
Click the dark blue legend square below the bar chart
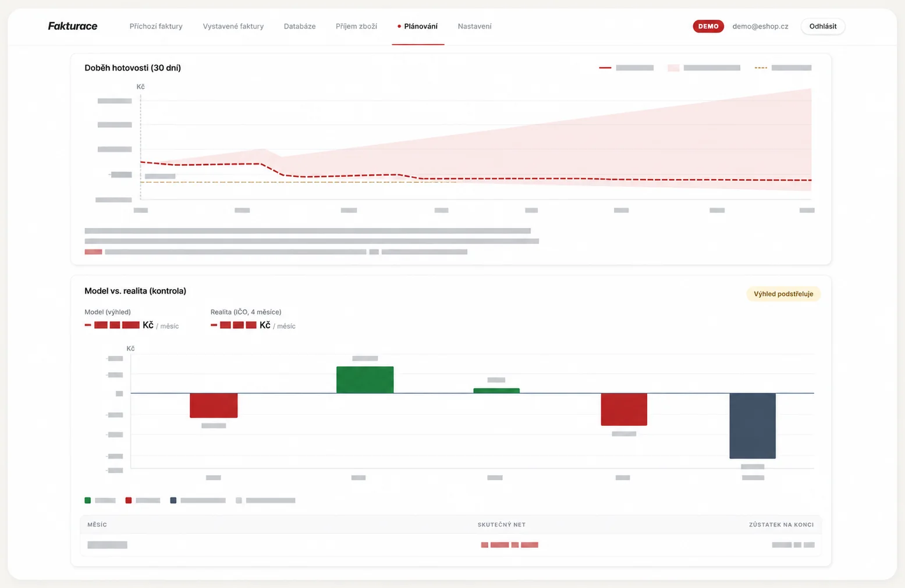click(x=173, y=500)
